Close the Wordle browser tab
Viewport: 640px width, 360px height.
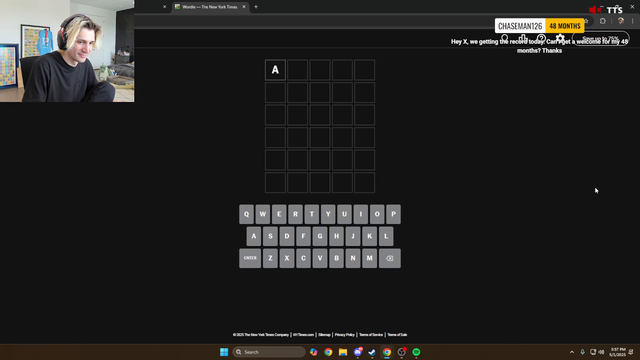tap(244, 7)
